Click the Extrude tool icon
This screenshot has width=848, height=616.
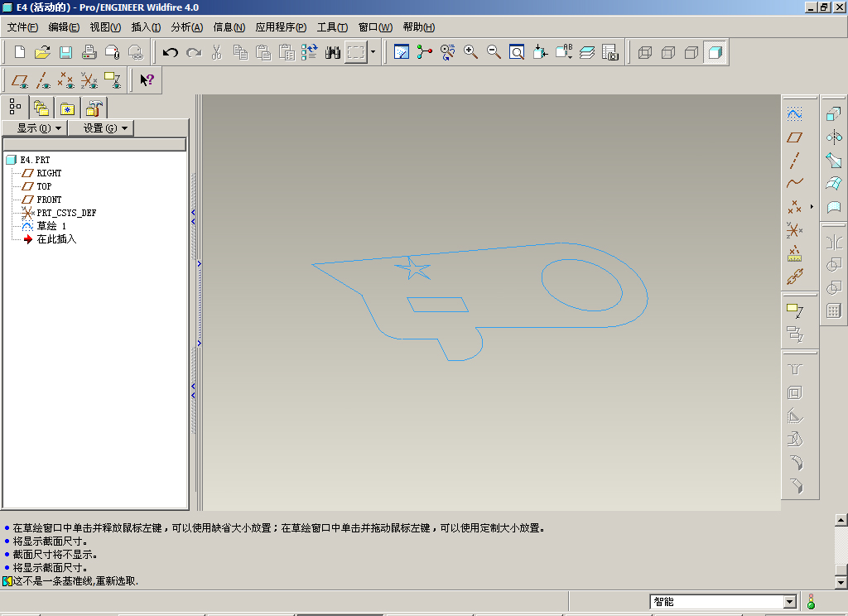pos(834,114)
